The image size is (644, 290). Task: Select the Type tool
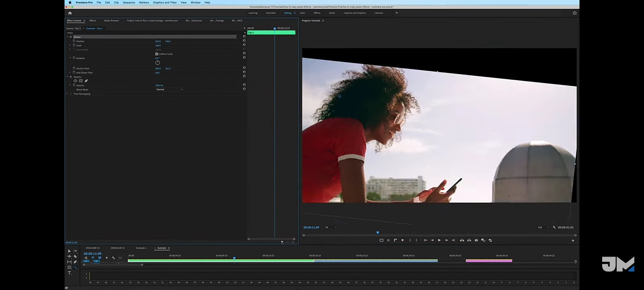(x=69, y=273)
